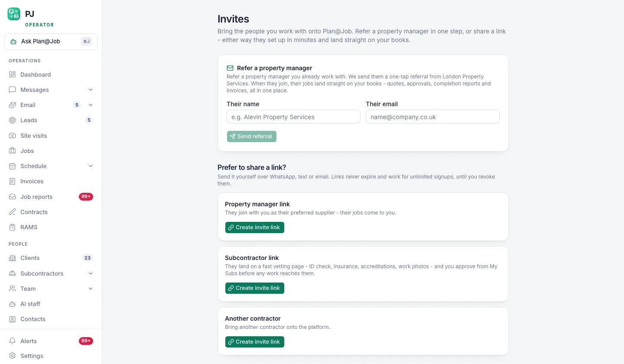Click the 'Prefer to share a link?' heading
Image resolution: width=624 pixels, height=364 pixels.
(x=252, y=168)
